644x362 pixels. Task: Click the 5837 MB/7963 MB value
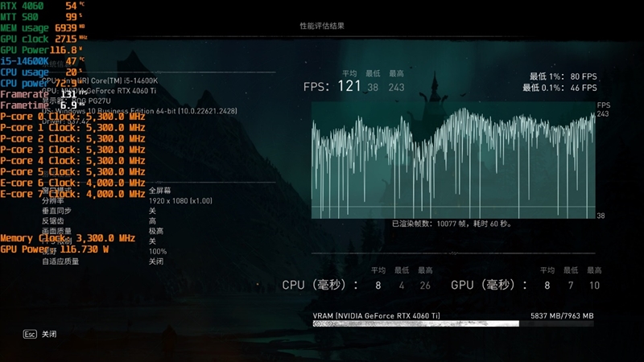point(562,315)
